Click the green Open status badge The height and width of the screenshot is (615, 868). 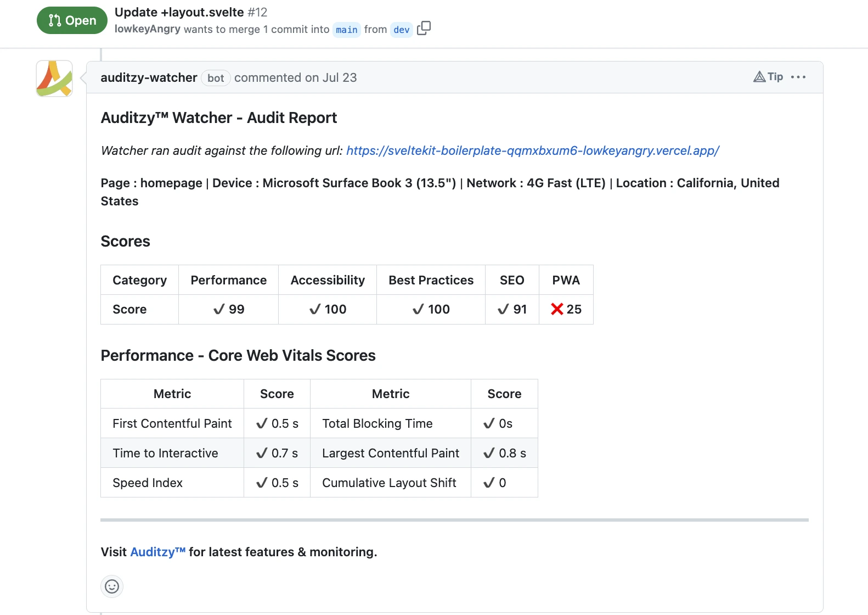[x=72, y=20]
